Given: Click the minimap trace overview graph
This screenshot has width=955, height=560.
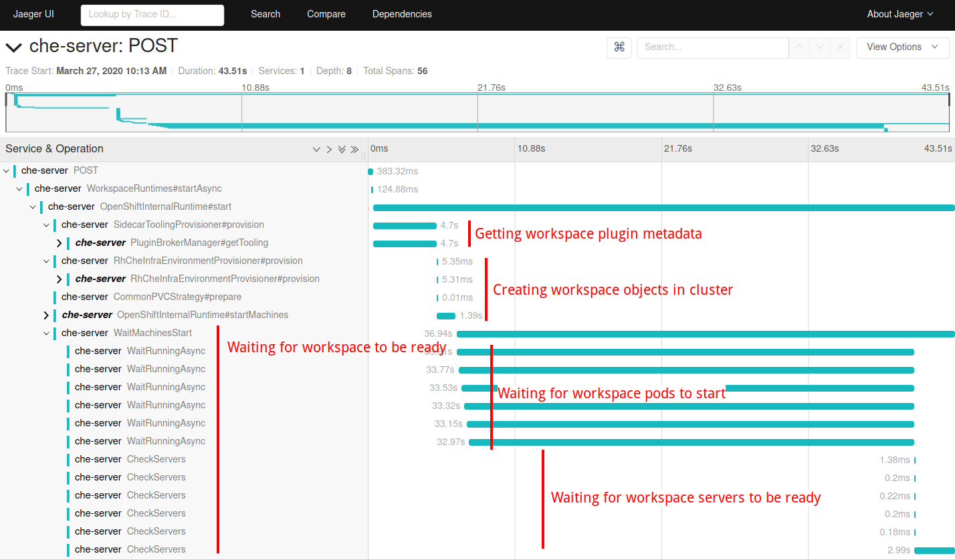Looking at the screenshot, I should coord(477,112).
